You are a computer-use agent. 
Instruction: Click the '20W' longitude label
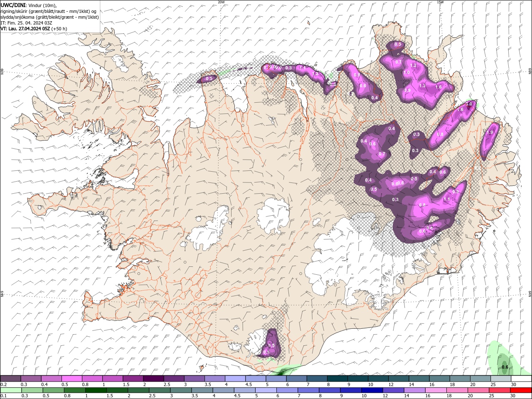221,2
